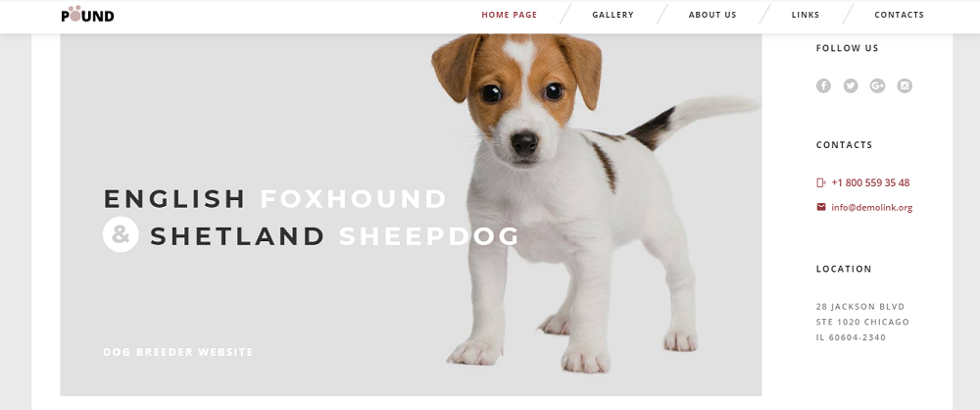Image resolution: width=980 pixels, height=410 pixels.
Task: Open the Instagram social icon
Action: click(x=905, y=85)
